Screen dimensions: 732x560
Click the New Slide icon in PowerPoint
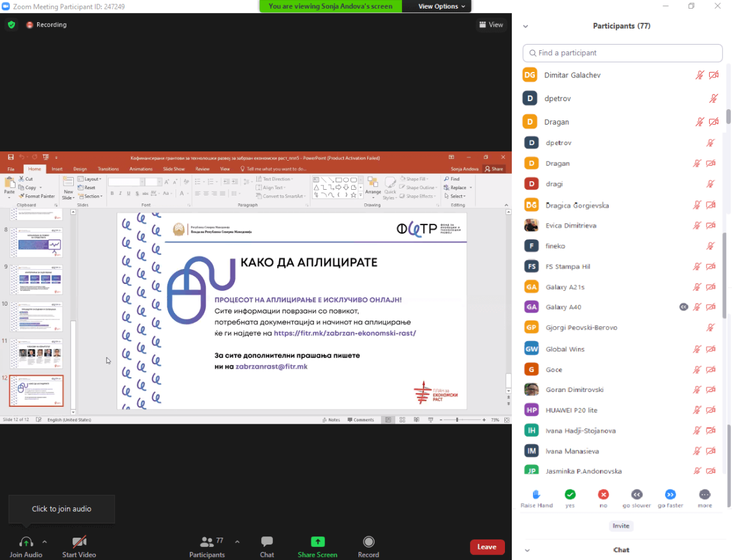tap(68, 182)
